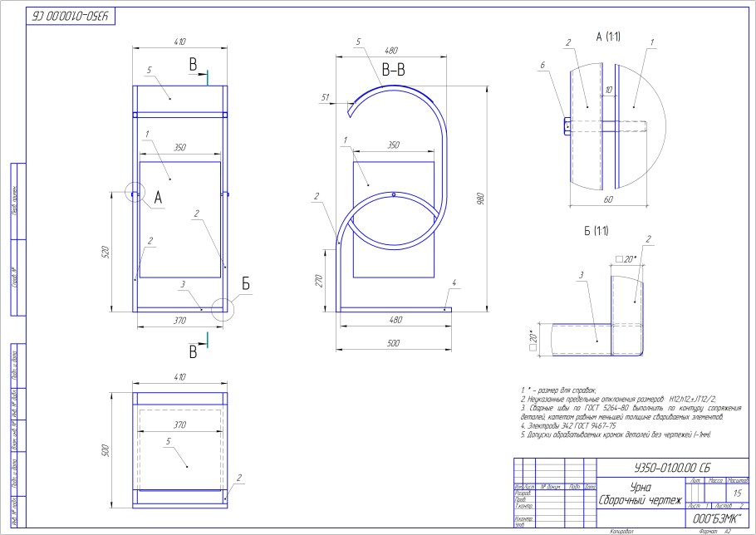Click the 51 dimension label
The width and height of the screenshot is (756, 535).
[x=325, y=97]
